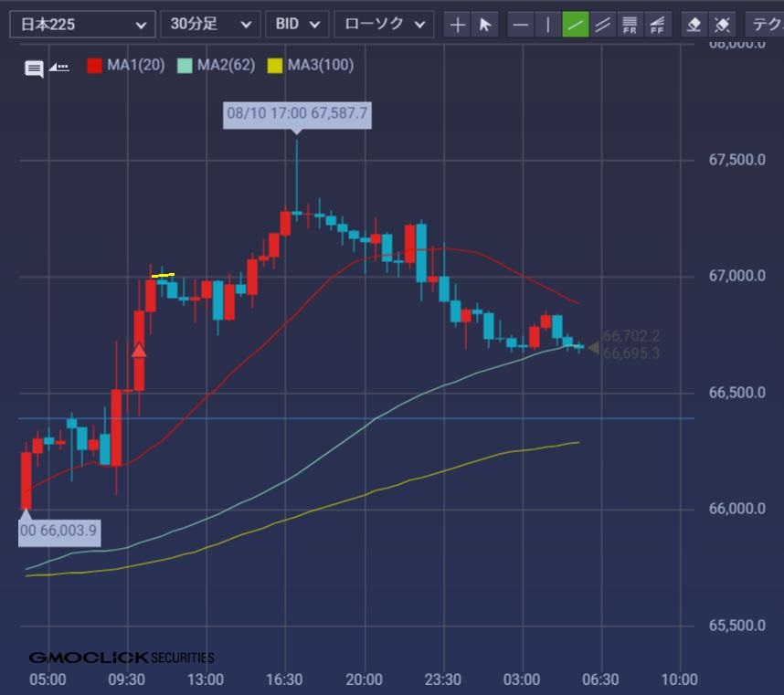
Task: Click the MA1(20) legend label
Action: (135, 65)
